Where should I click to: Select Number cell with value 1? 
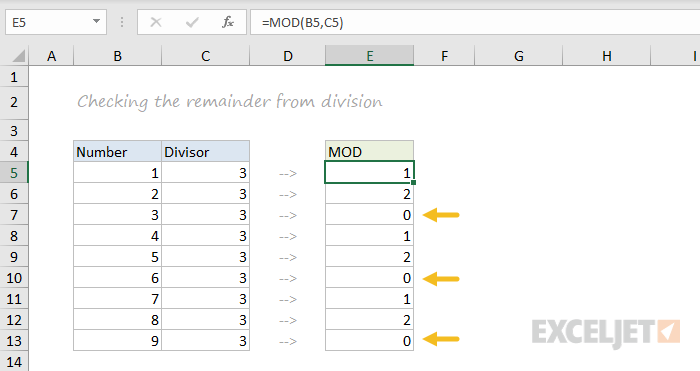tap(117, 173)
